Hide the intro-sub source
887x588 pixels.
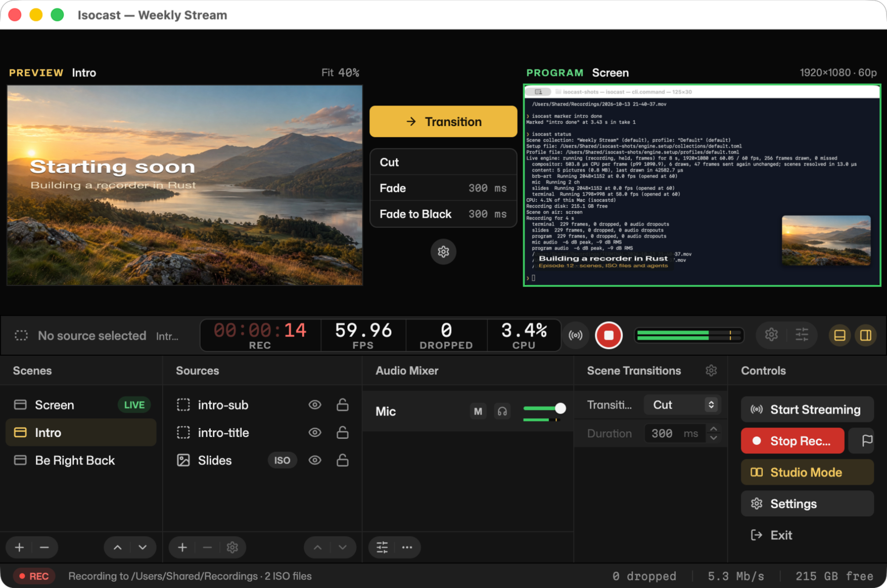pos(315,405)
